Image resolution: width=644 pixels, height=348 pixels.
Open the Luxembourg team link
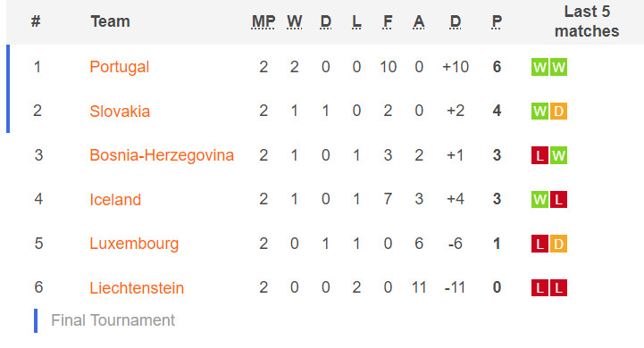pos(134,244)
